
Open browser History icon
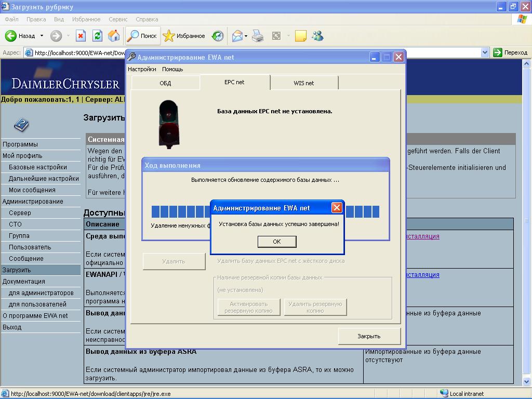[x=218, y=36]
